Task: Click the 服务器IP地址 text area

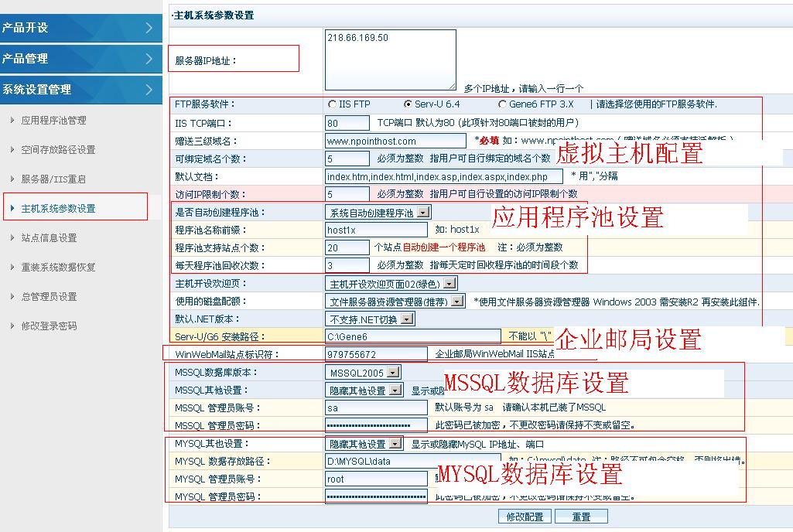Action: tap(390, 60)
